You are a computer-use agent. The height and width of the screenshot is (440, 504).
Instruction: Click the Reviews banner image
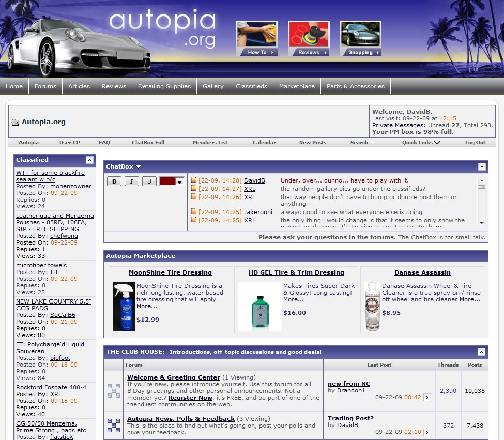click(x=309, y=39)
